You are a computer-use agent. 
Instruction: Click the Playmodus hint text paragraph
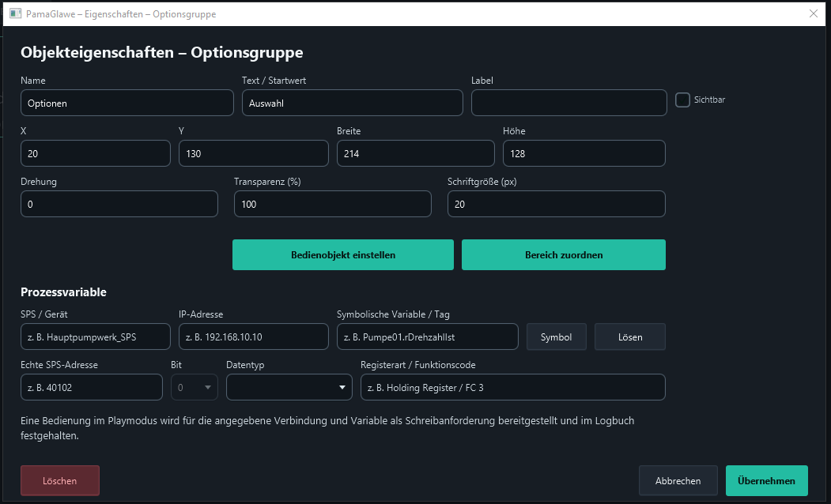pyautogui.click(x=327, y=428)
